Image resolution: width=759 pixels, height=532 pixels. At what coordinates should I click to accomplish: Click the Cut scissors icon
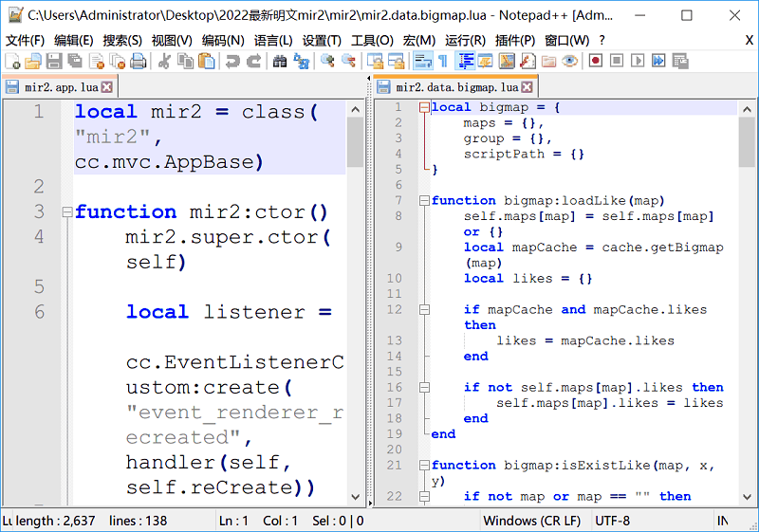point(164,61)
